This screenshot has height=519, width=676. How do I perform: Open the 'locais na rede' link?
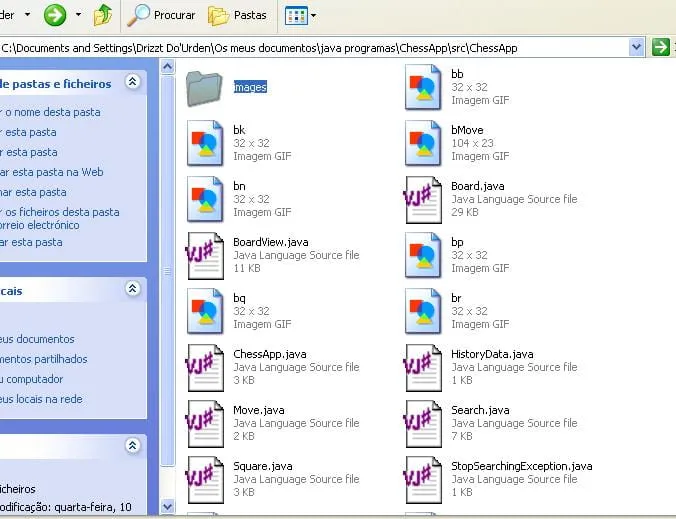tap(41, 399)
